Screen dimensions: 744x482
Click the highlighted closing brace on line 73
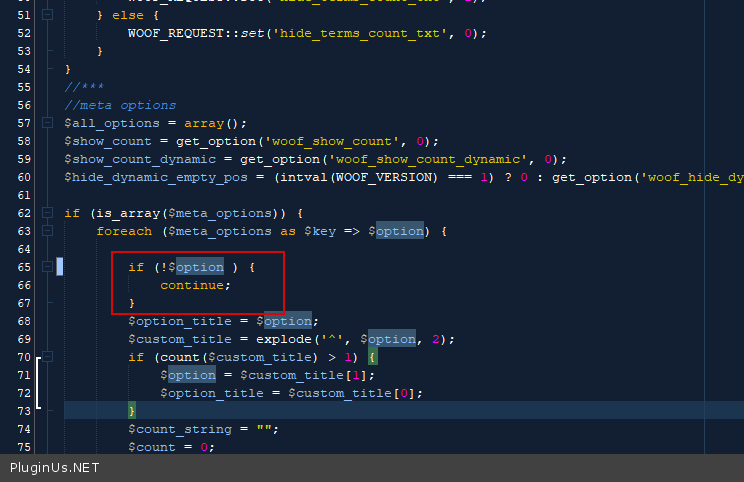tap(131, 411)
